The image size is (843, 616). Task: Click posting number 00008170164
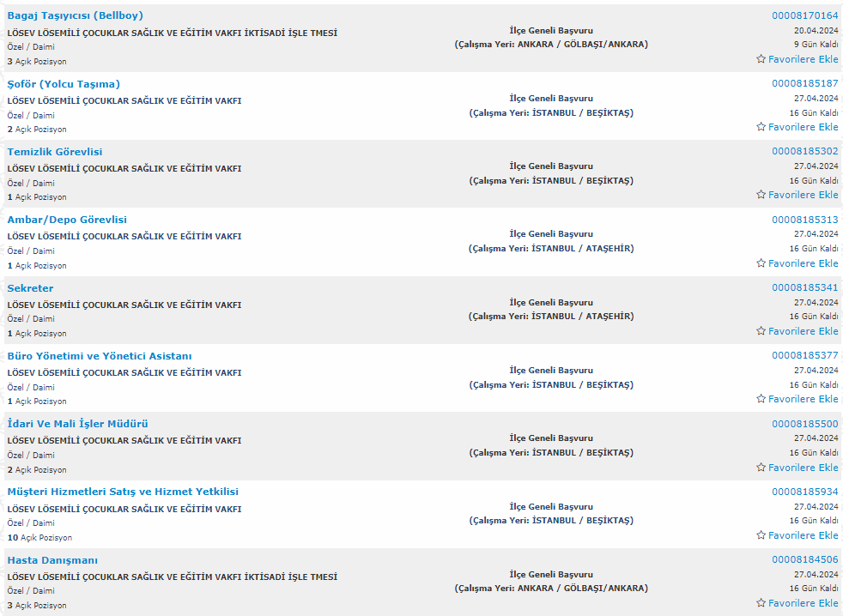click(804, 15)
